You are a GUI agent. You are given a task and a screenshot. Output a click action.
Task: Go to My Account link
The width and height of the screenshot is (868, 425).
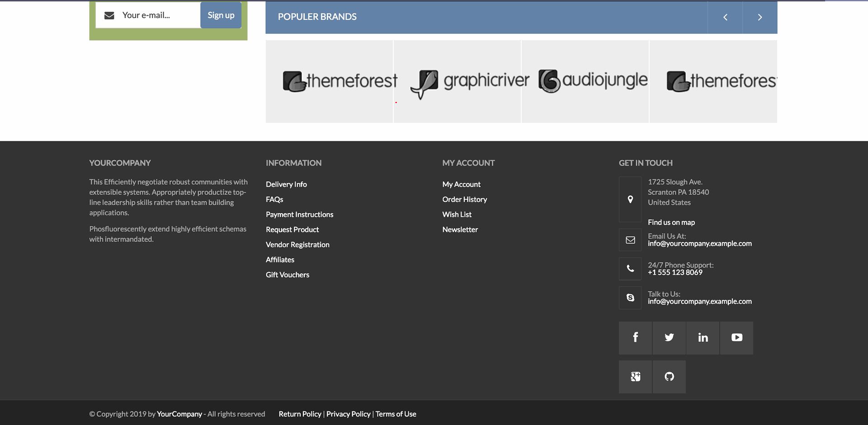(461, 184)
